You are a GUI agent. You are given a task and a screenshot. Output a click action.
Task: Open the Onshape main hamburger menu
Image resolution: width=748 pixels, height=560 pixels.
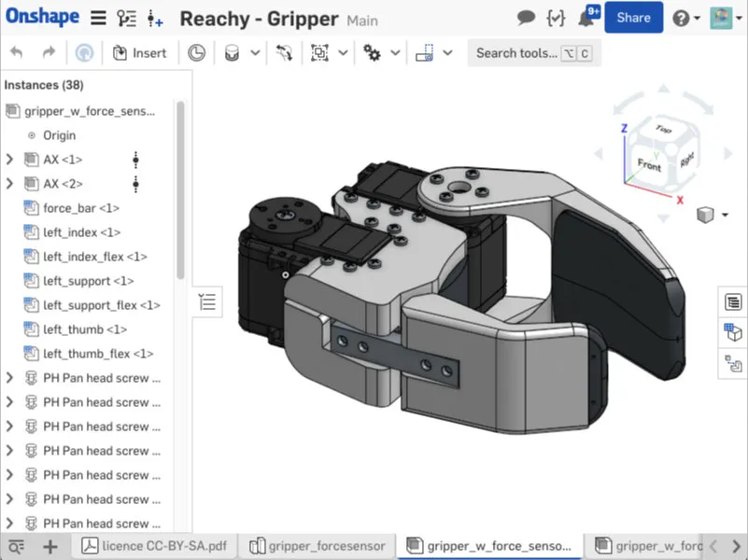[x=98, y=18]
